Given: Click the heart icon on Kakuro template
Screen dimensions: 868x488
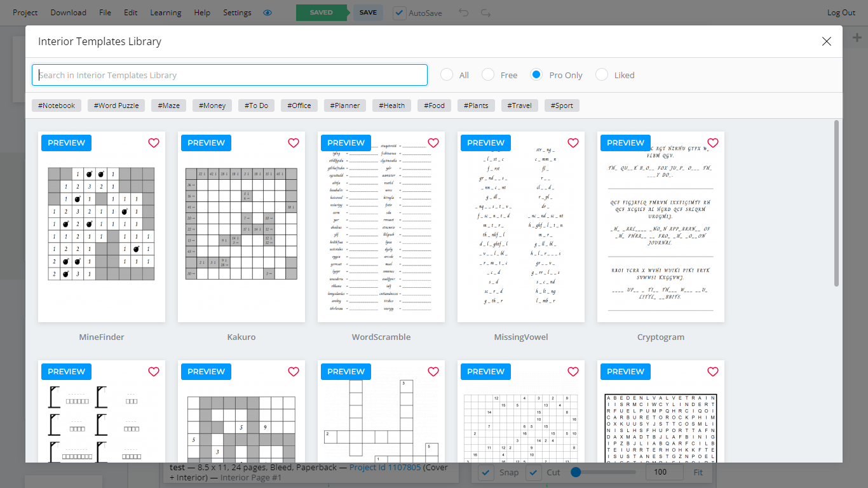Looking at the screenshot, I should tap(294, 143).
